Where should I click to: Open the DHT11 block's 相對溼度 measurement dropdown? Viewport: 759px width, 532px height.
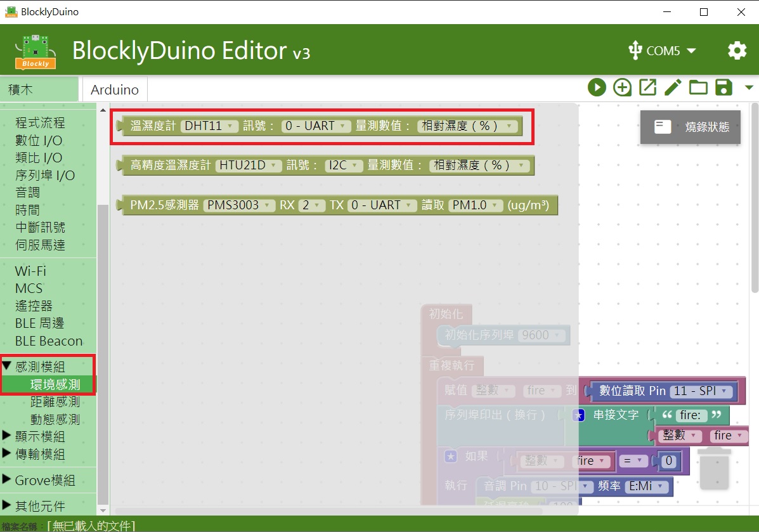click(x=467, y=126)
